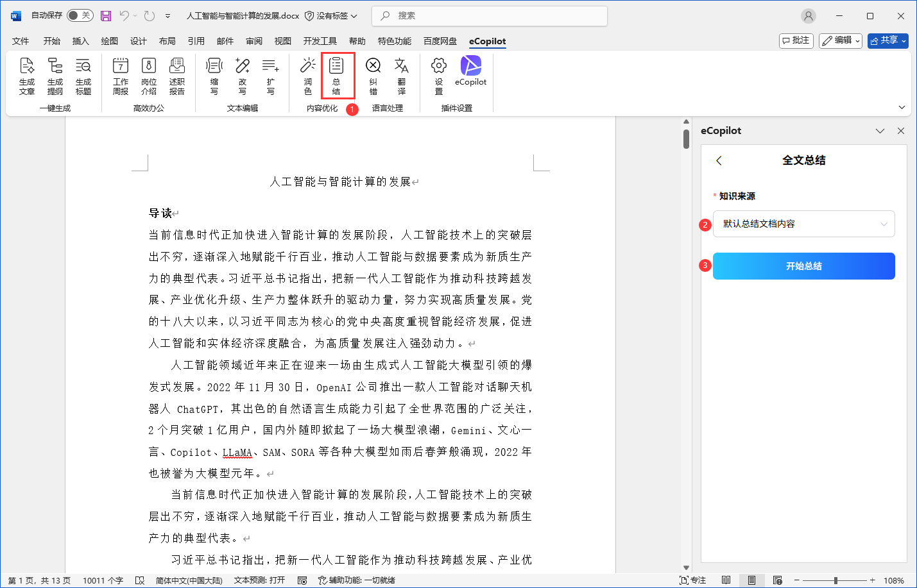Open eCopilot plugin 设置

tap(438, 76)
